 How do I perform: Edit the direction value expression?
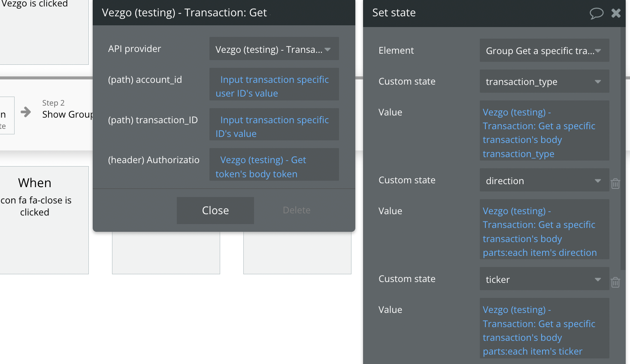(544, 231)
